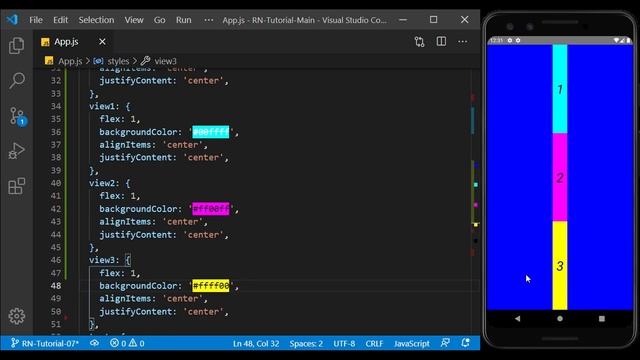Click the #00ffff cyan color value
This screenshot has width=640, height=360.
coord(211,132)
